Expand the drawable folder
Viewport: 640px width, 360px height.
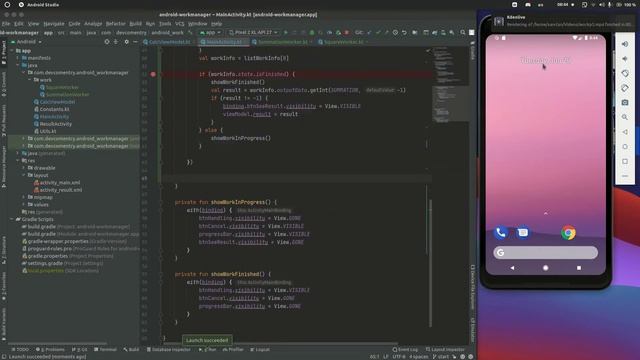24,168
